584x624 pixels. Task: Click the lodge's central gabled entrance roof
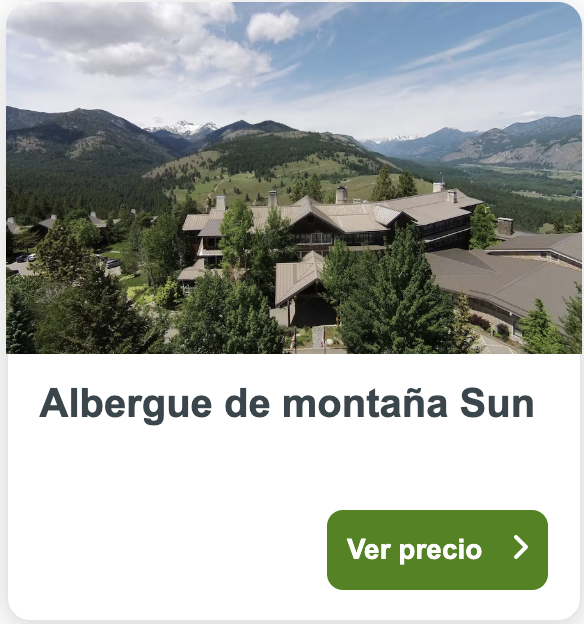299,277
